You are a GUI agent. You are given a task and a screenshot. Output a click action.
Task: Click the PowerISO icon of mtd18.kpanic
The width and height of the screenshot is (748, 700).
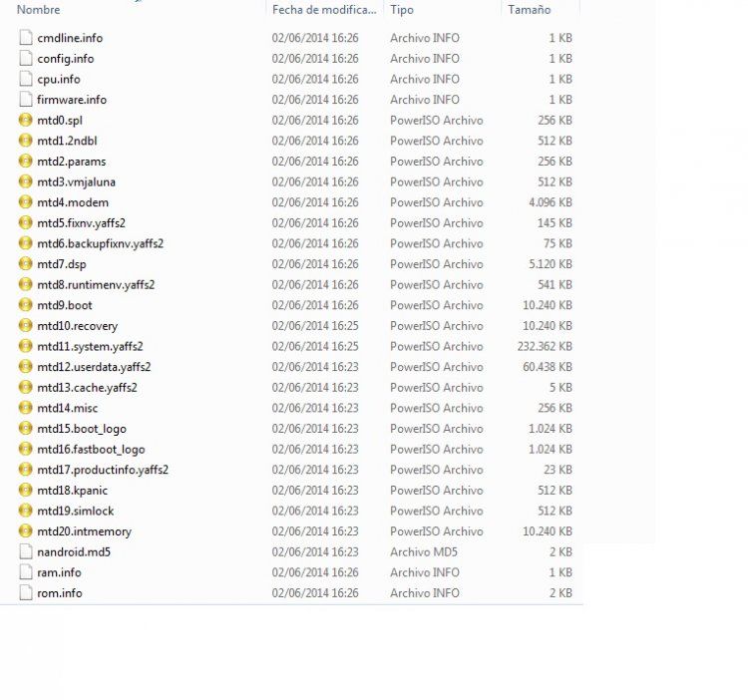(x=25, y=490)
